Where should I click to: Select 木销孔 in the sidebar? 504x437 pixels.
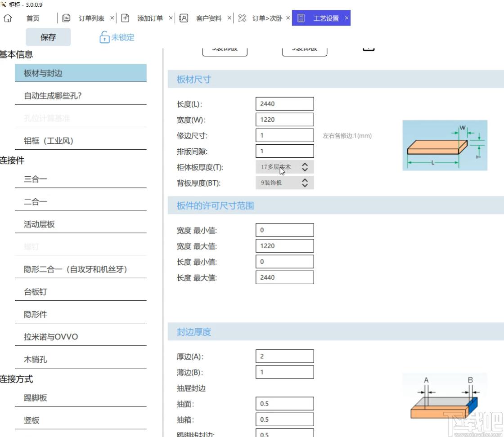click(81, 359)
